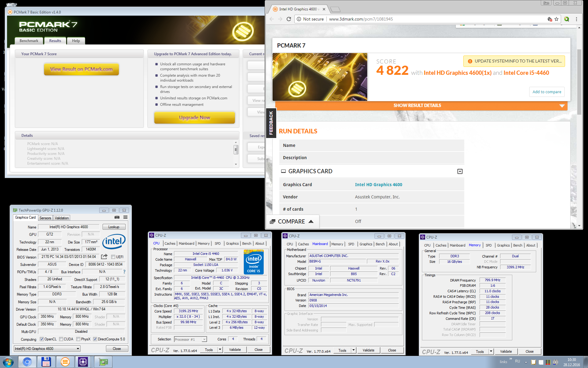Open the Help tab in PCMark 7
The width and height of the screenshot is (588, 368).
coord(76,41)
